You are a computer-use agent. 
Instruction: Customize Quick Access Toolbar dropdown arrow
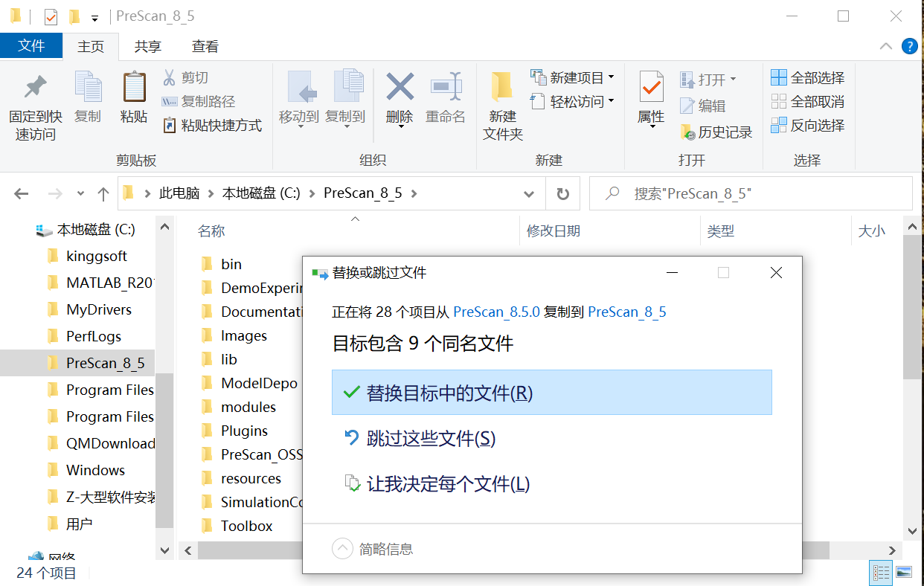94,17
